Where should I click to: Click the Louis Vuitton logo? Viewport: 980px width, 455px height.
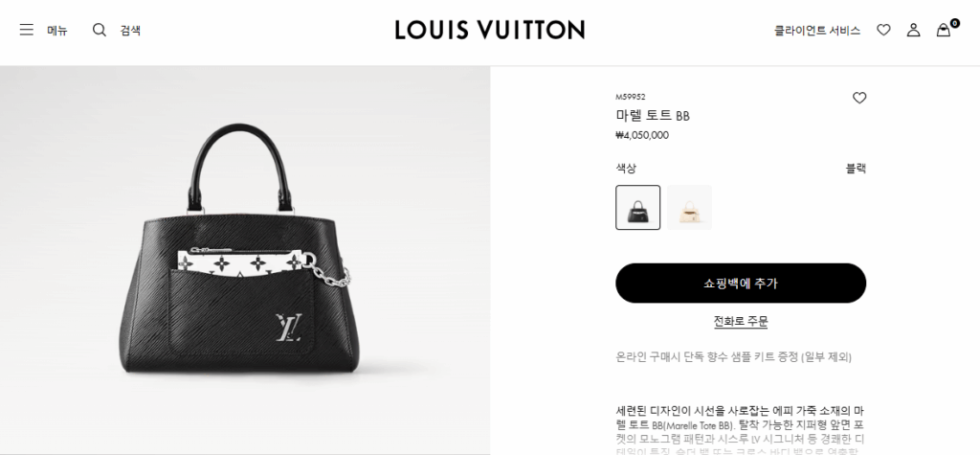[x=490, y=30]
